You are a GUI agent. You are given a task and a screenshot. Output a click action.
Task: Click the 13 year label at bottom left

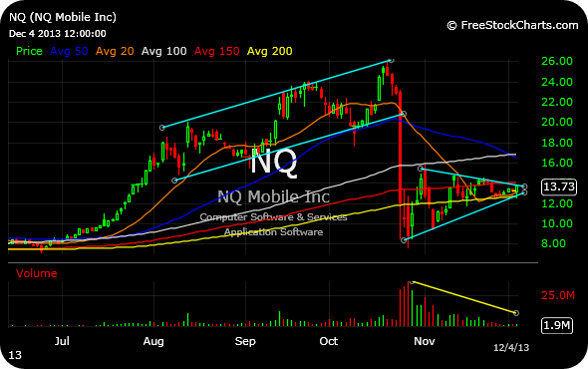point(15,355)
